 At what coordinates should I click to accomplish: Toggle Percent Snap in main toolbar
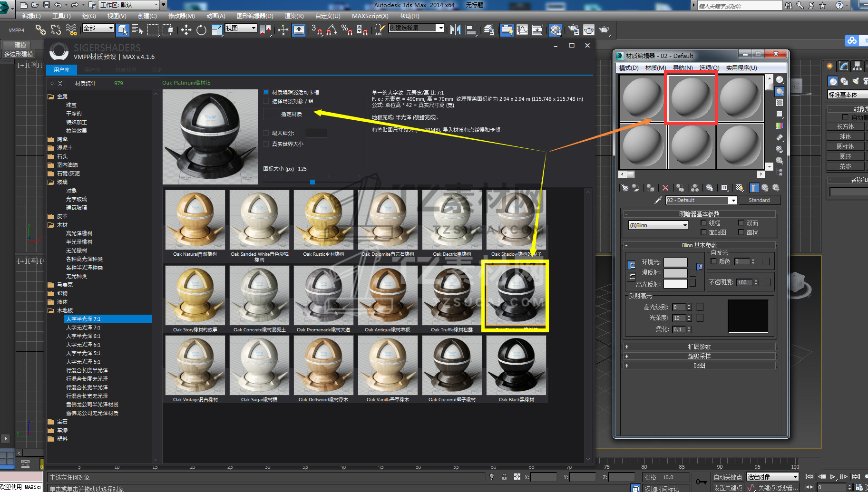click(x=347, y=30)
